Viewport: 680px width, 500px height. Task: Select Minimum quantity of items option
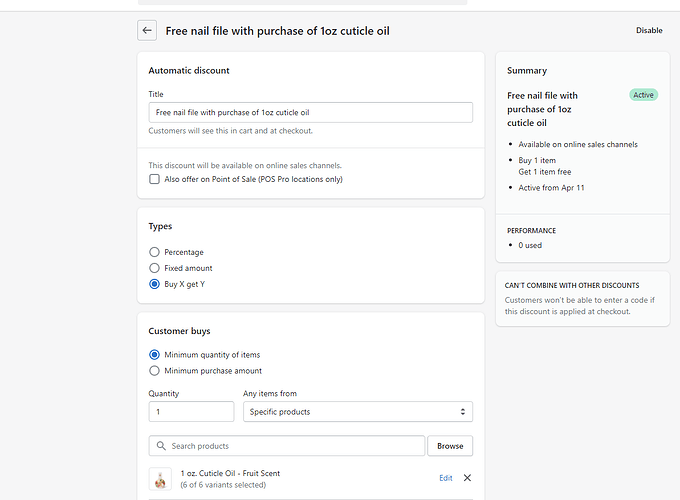[154, 355]
